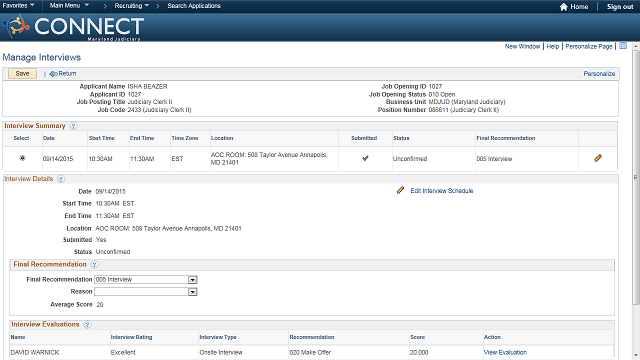The width and height of the screenshot is (640, 360).
Task: Click pencil icon beside Edit Interview Schedule
Action: [x=400, y=190]
